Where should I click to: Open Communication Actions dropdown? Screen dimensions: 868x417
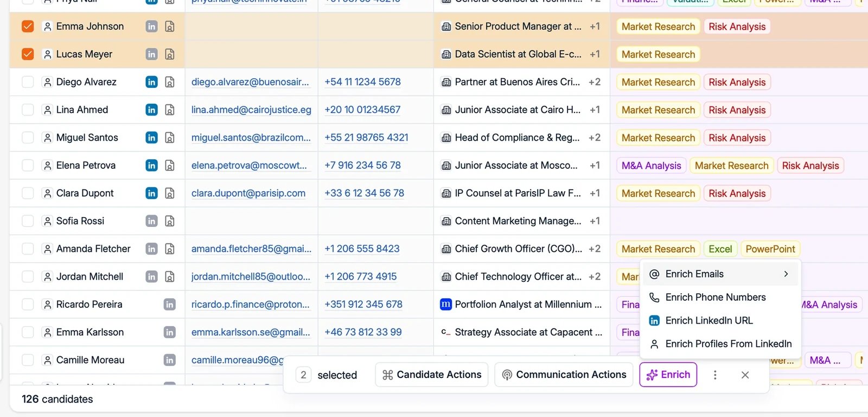coord(564,375)
